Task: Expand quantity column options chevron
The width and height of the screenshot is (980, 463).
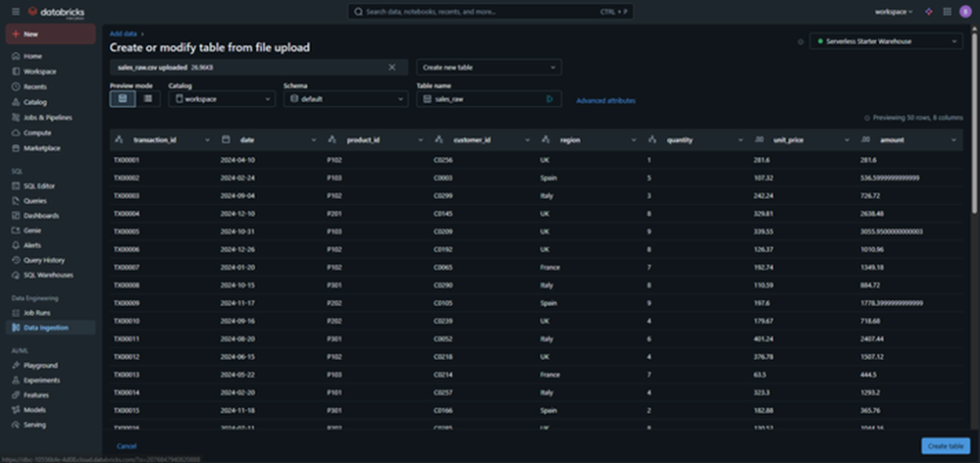Action: pyautogui.click(x=741, y=140)
